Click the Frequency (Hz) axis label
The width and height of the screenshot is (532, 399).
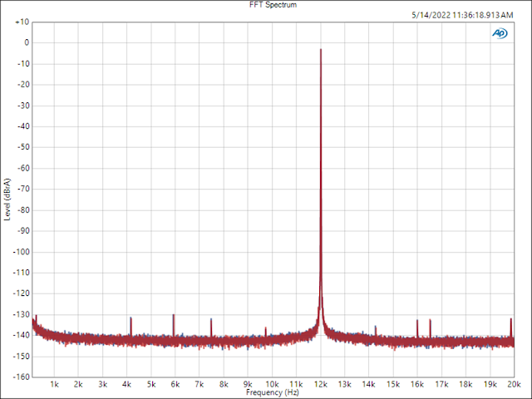click(273, 392)
